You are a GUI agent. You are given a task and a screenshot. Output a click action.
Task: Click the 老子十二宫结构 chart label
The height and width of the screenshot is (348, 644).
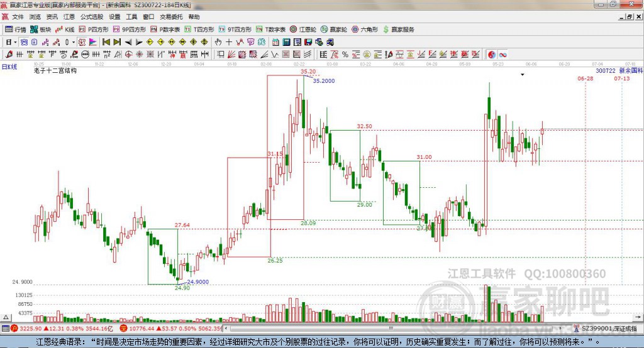coord(55,70)
